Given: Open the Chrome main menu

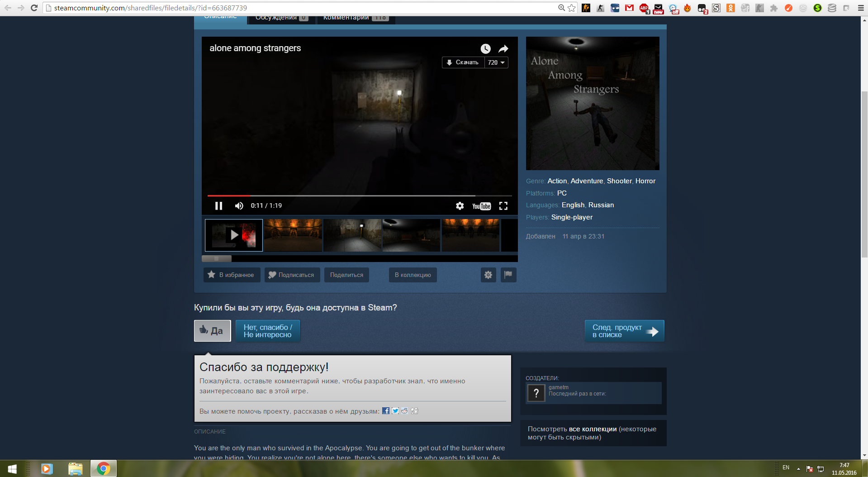Looking at the screenshot, I should point(861,8).
